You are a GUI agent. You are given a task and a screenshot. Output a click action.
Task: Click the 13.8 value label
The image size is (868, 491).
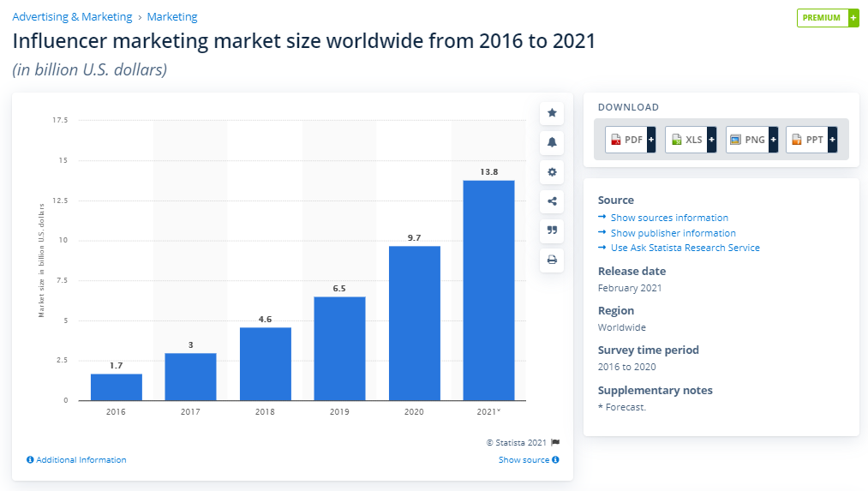(x=488, y=171)
